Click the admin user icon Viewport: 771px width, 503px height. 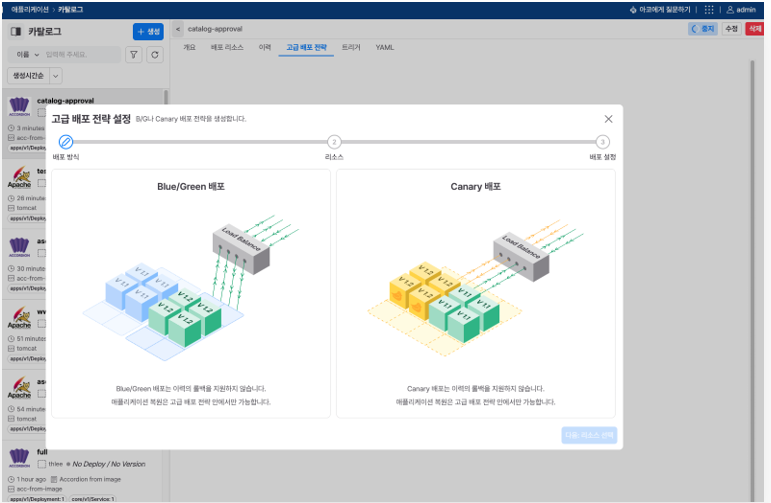[730, 10]
